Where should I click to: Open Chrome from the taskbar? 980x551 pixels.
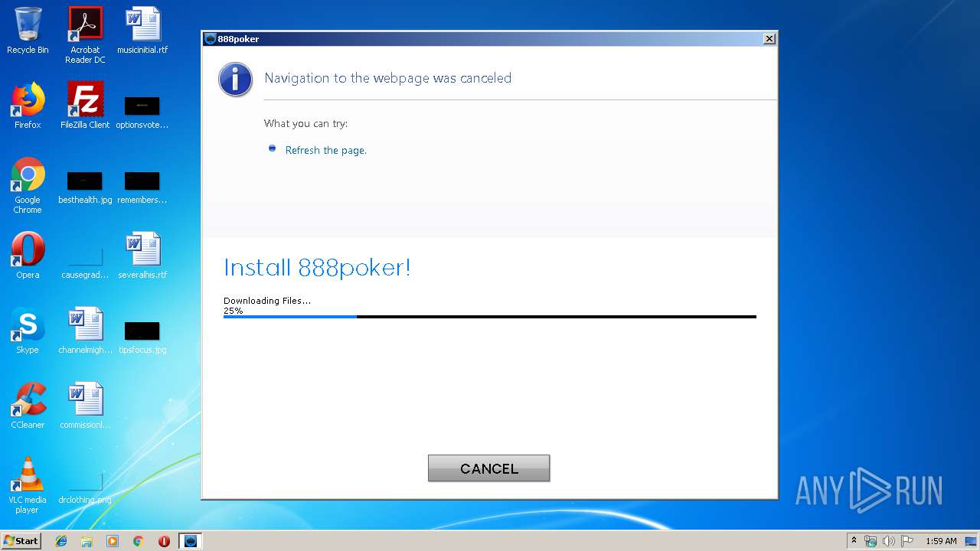[138, 541]
